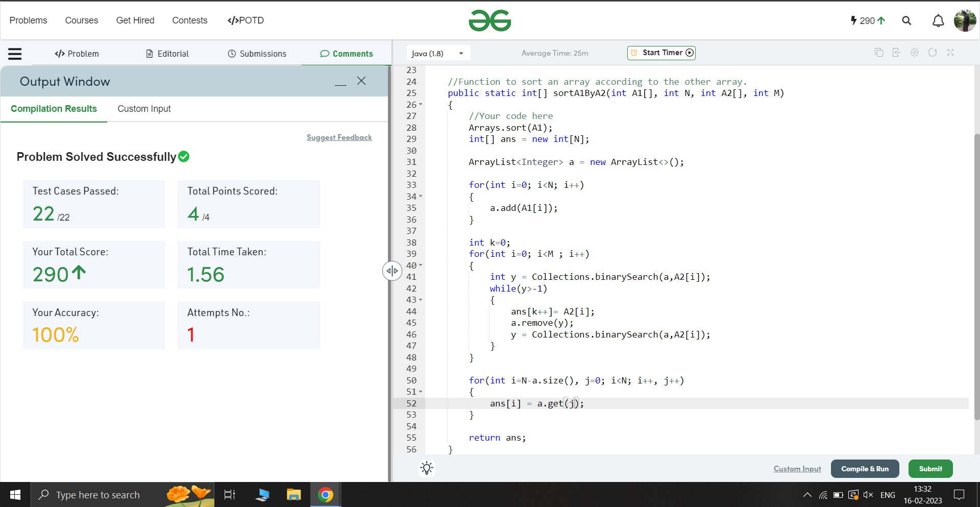Click the 'Test Cases Passed' card
The width and height of the screenshot is (980, 507).
pyautogui.click(x=94, y=204)
